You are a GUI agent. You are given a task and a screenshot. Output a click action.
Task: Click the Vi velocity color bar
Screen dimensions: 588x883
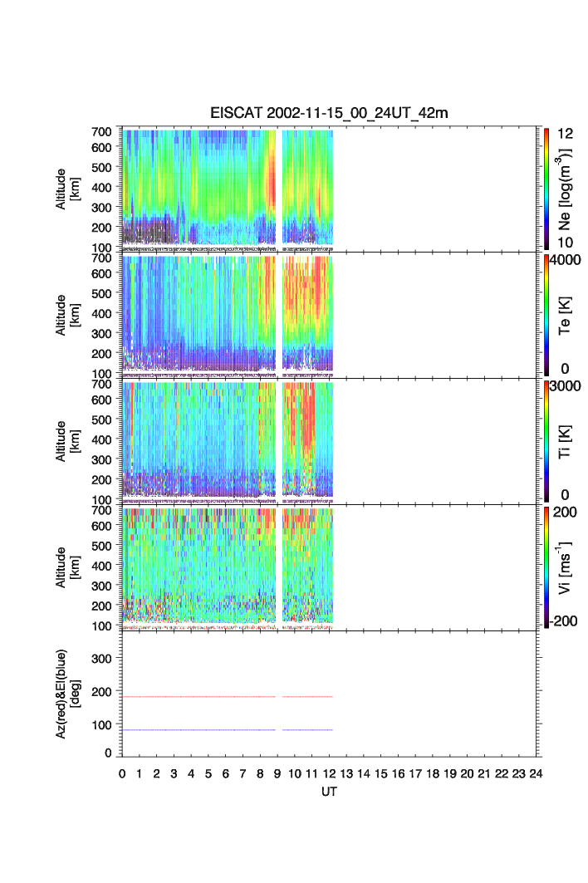[546, 567]
